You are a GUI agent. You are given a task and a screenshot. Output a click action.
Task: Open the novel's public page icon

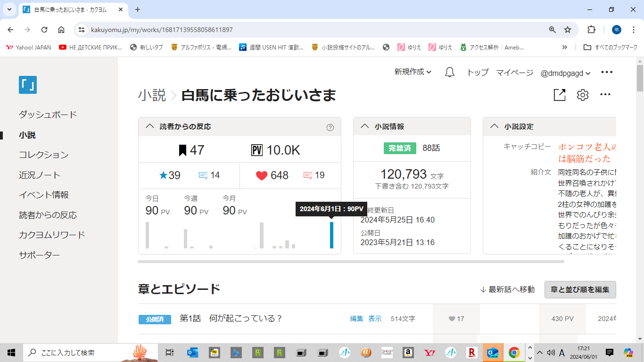pyautogui.click(x=559, y=95)
